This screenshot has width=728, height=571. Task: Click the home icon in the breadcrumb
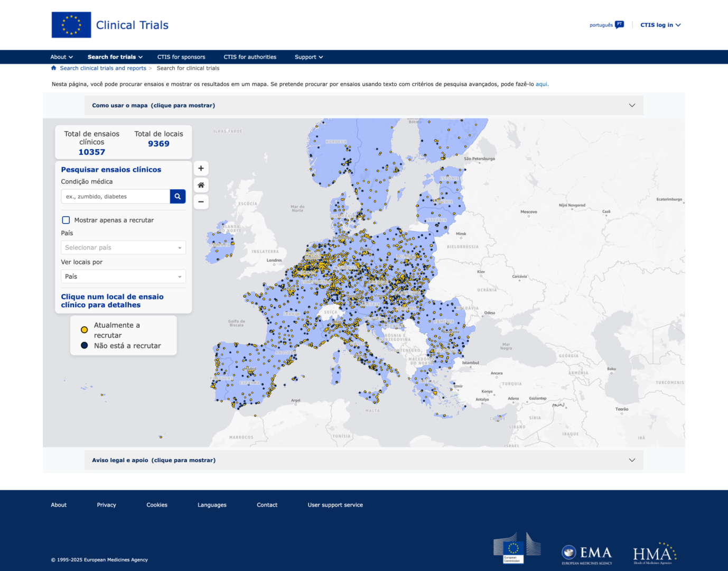54,68
